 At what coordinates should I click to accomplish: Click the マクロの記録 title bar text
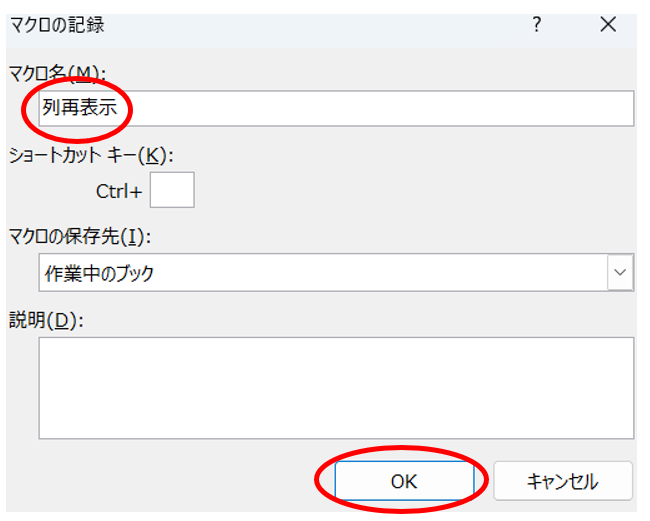(x=56, y=26)
